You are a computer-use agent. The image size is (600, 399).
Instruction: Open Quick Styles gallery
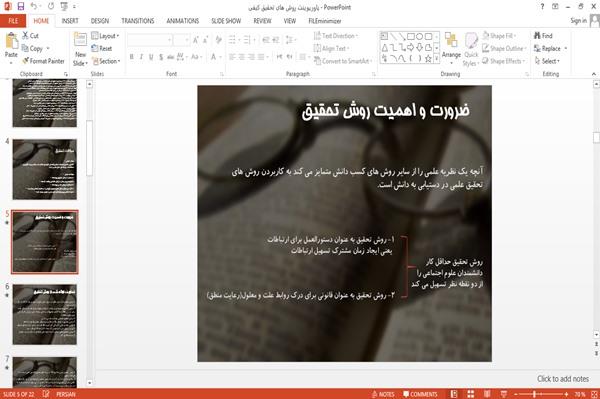point(471,49)
